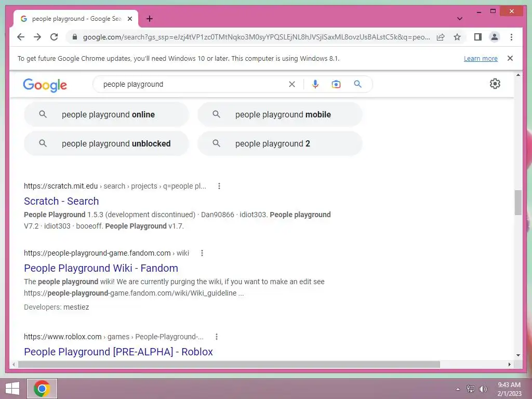Viewport: 532px width, 399px height.
Task: Click the Developers: mestiez text
Action: click(x=56, y=307)
